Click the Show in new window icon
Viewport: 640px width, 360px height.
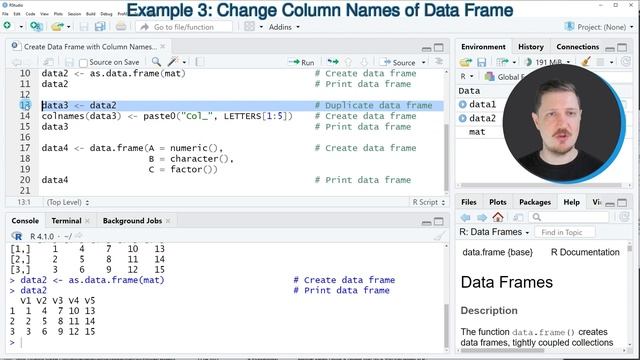click(x=48, y=62)
